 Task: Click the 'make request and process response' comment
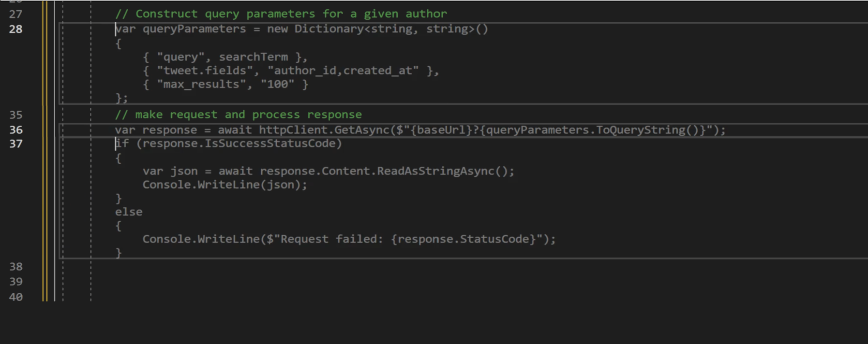coord(239,115)
